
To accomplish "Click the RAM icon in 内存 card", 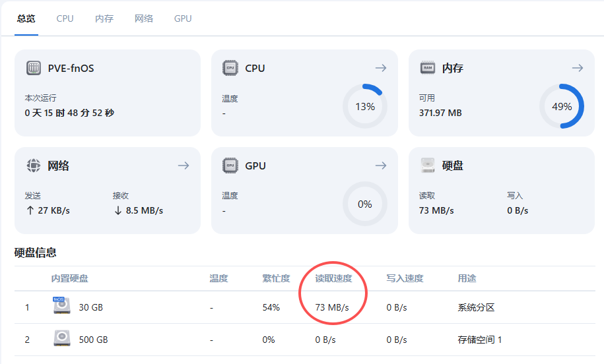I will (428, 68).
